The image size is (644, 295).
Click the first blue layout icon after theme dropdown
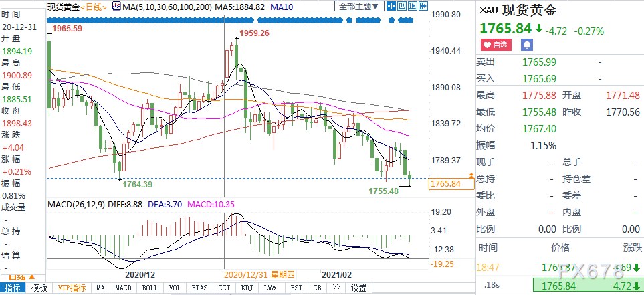click(391, 7)
